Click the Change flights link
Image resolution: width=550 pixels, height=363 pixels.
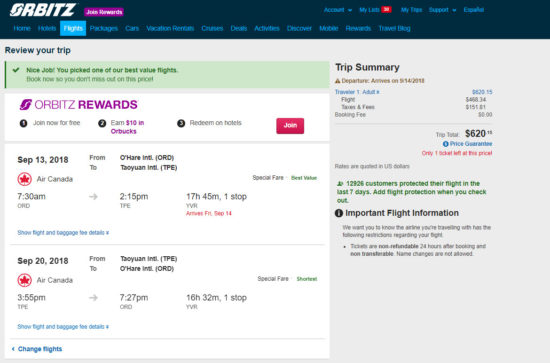[37, 349]
